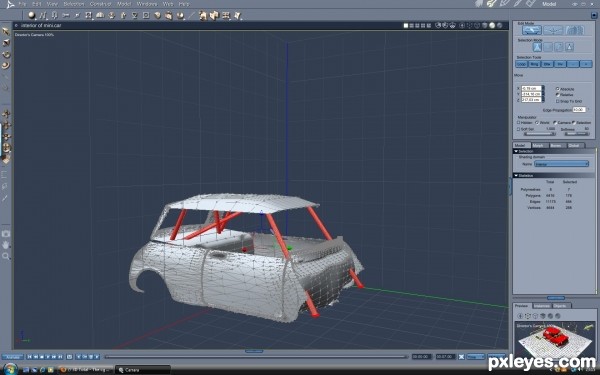Open the Construct menu
Screen dimensions: 600x375
tap(100, 4)
